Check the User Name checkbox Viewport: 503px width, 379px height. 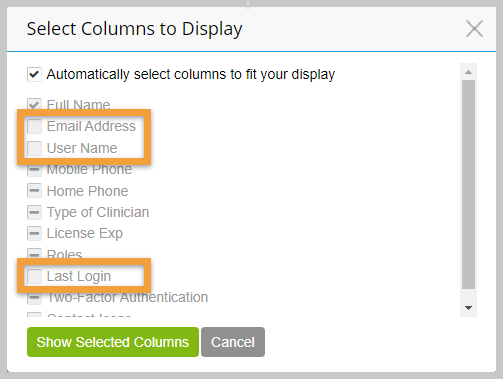[x=34, y=148]
